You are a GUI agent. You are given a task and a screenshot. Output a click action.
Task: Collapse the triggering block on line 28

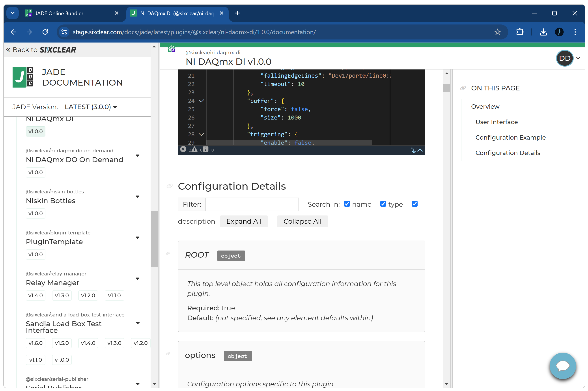(201, 134)
